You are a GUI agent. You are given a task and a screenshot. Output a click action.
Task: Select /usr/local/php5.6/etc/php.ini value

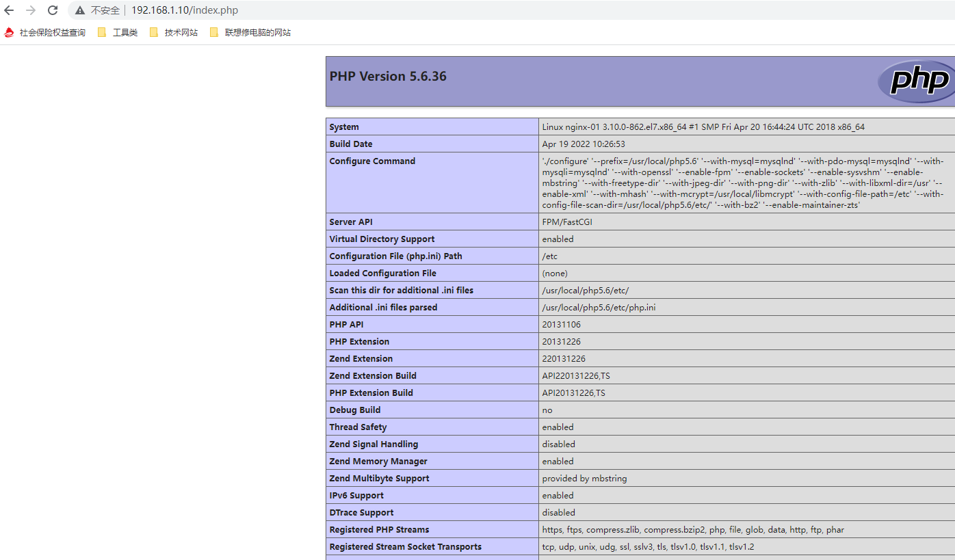599,308
